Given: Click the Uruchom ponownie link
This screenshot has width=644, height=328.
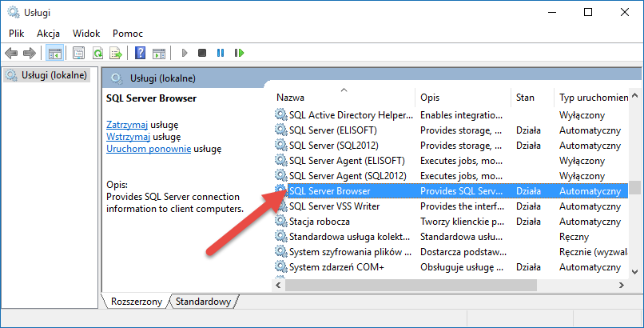Looking at the screenshot, I should [149, 148].
